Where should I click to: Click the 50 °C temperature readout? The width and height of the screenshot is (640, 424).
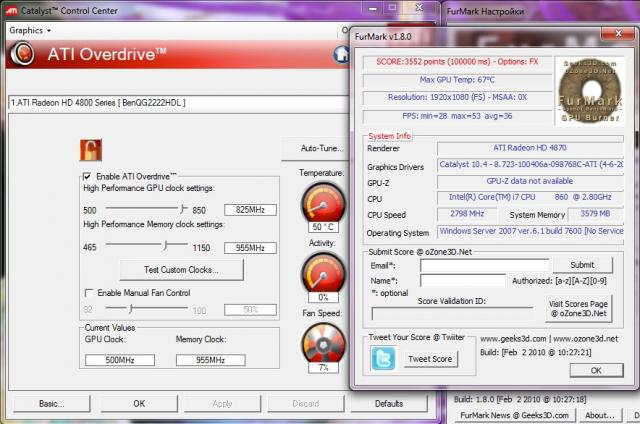(323, 227)
